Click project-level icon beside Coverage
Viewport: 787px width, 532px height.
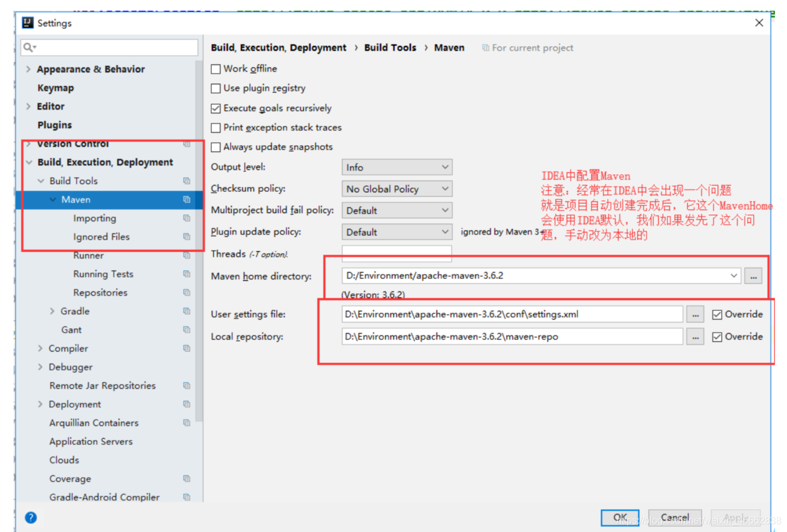coord(186,479)
